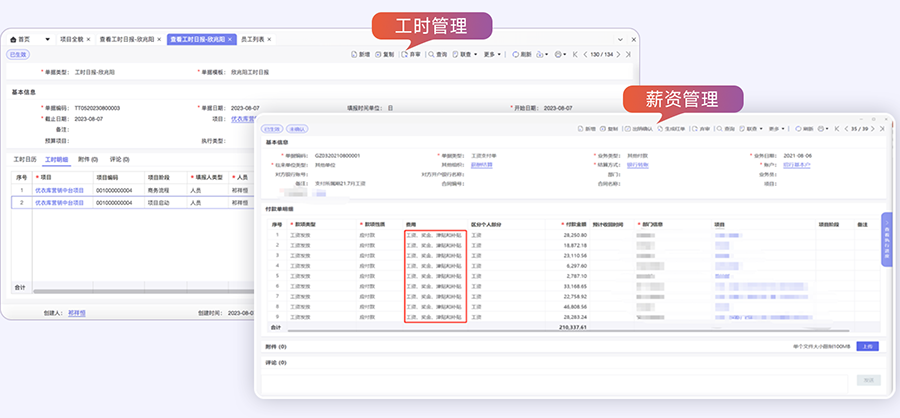Open 优衣库营销中台项目 link in row 1
This screenshot has width=900, height=418.
(58, 189)
